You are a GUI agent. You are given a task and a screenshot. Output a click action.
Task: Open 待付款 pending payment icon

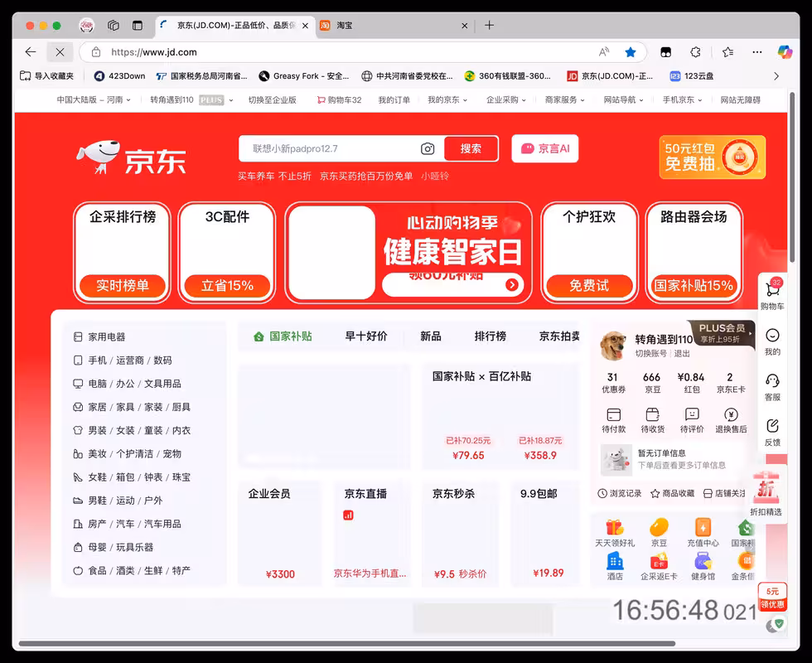(614, 420)
